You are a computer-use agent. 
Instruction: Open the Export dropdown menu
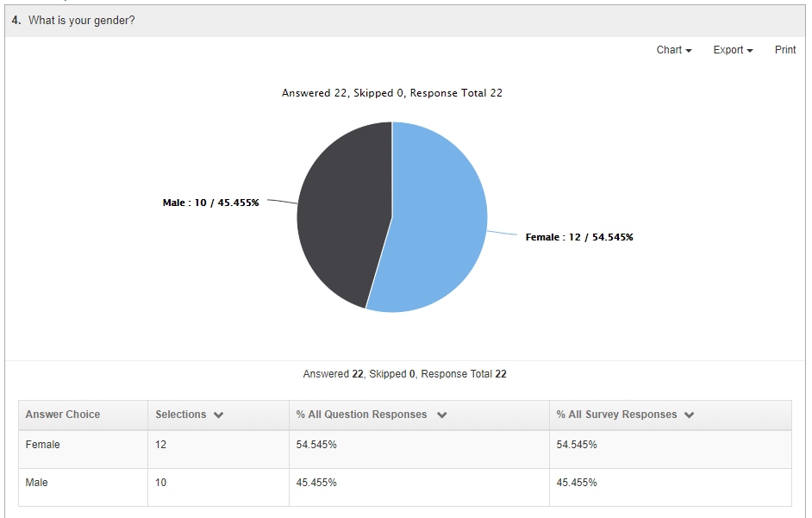[x=733, y=50]
